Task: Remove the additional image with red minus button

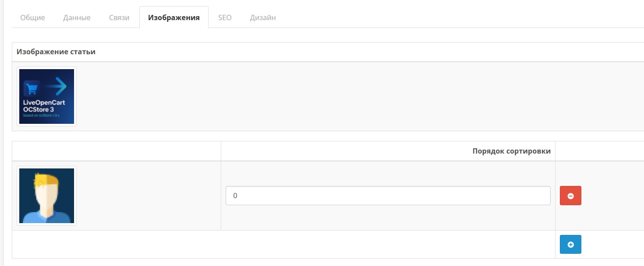Action: 570,196
